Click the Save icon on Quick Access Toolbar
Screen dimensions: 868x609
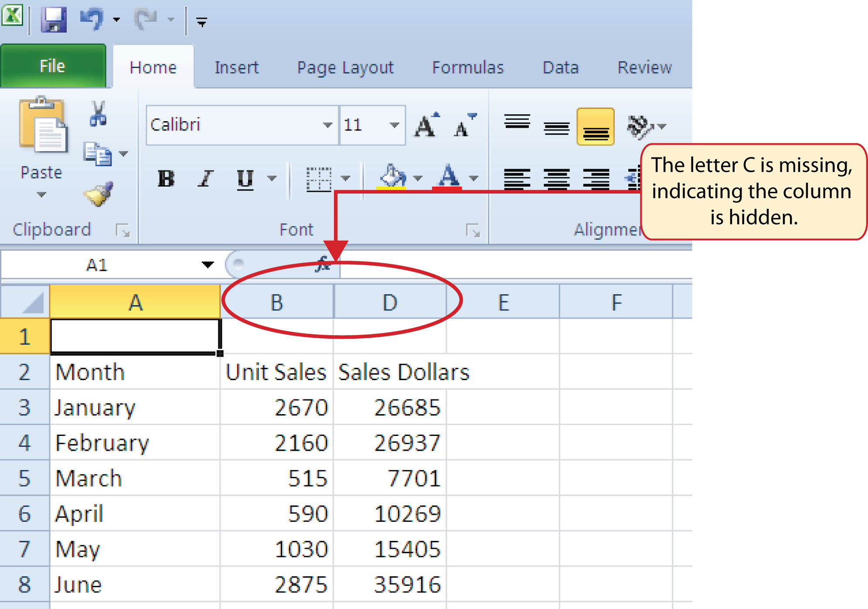(53, 18)
